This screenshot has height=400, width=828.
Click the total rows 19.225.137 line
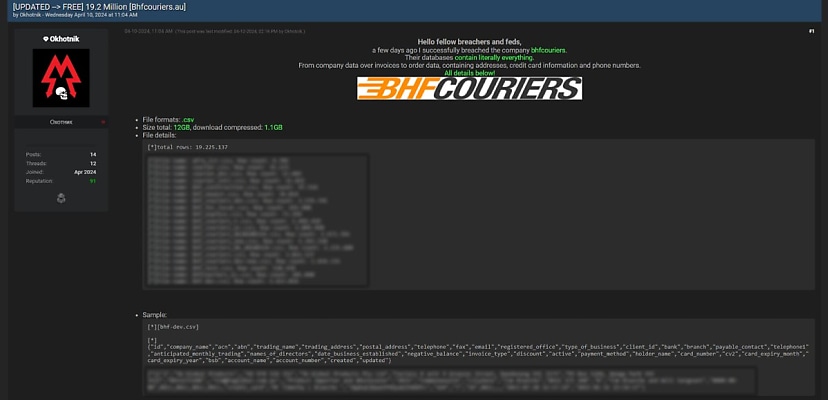(x=187, y=147)
